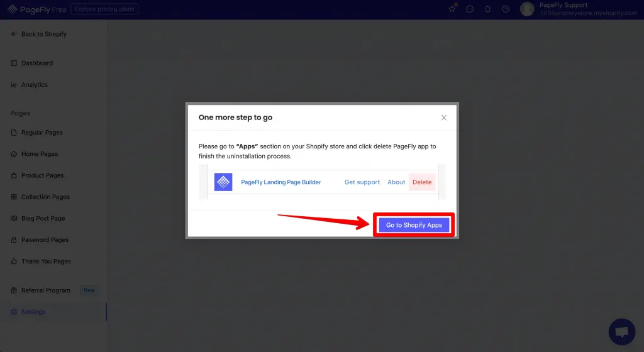
Task: Open Regular Pages in the sidebar
Action: [x=42, y=133]
